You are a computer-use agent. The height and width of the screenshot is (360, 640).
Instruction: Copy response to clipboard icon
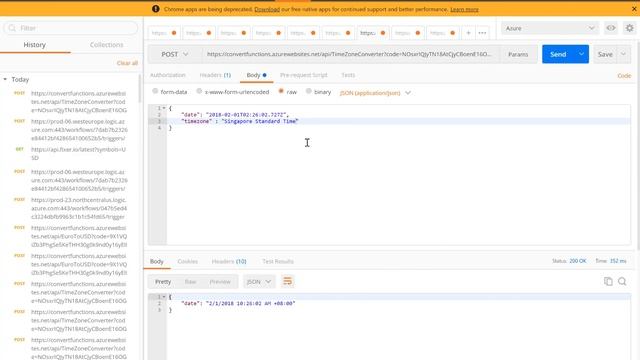point(608,281)
